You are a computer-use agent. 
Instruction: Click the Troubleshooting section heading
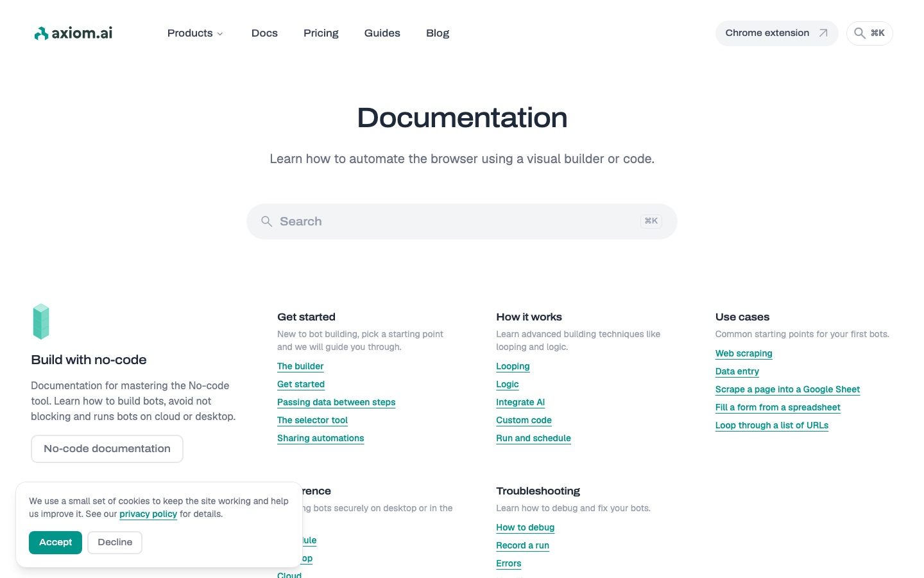538,491
